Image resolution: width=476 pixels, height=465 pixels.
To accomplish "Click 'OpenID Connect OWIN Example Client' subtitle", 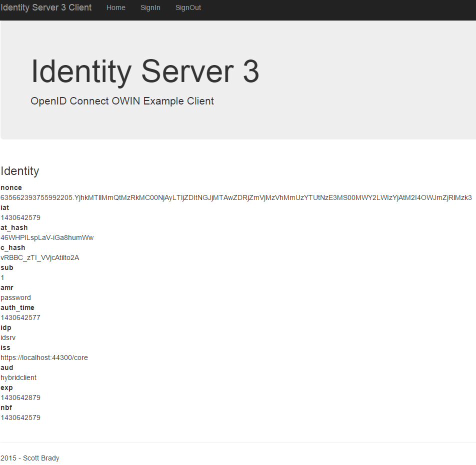I will coord(122,101).
